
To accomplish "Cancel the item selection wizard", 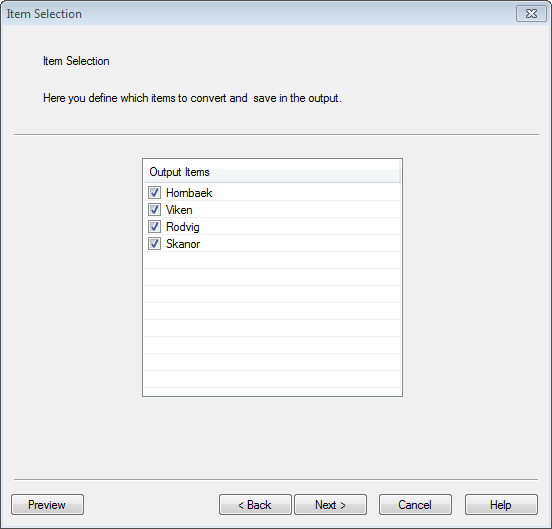I will pyautogui.click(x=415, y=505).
